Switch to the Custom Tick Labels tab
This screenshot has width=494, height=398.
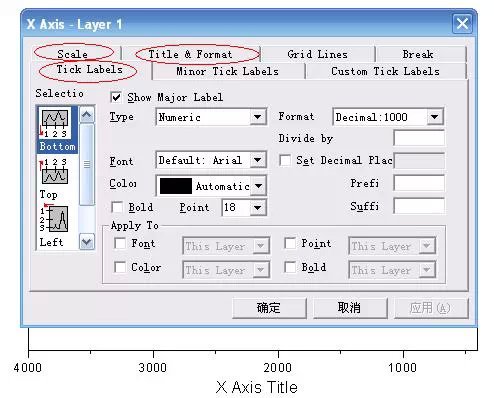385,71
